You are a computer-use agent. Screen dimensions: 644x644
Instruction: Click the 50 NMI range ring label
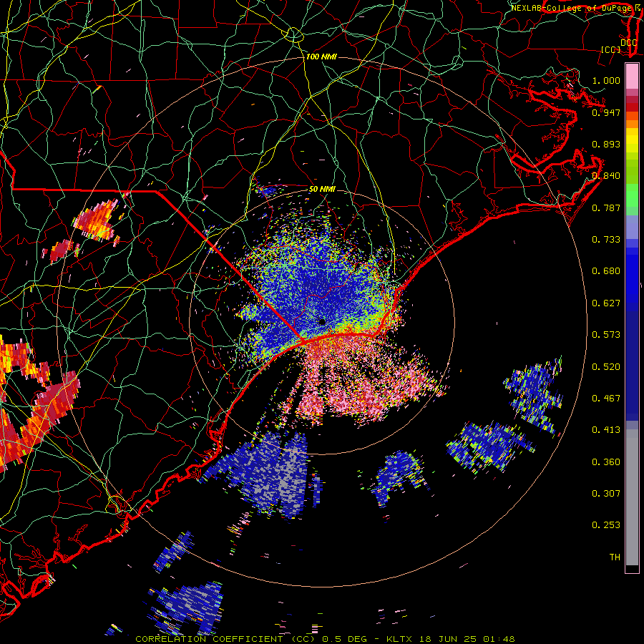(322, 189)
